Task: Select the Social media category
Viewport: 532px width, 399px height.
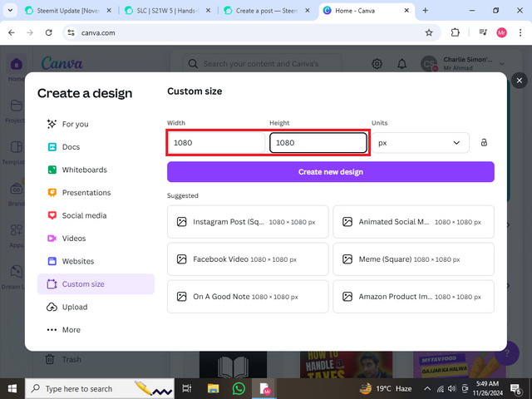Action: tap(96, 215)
